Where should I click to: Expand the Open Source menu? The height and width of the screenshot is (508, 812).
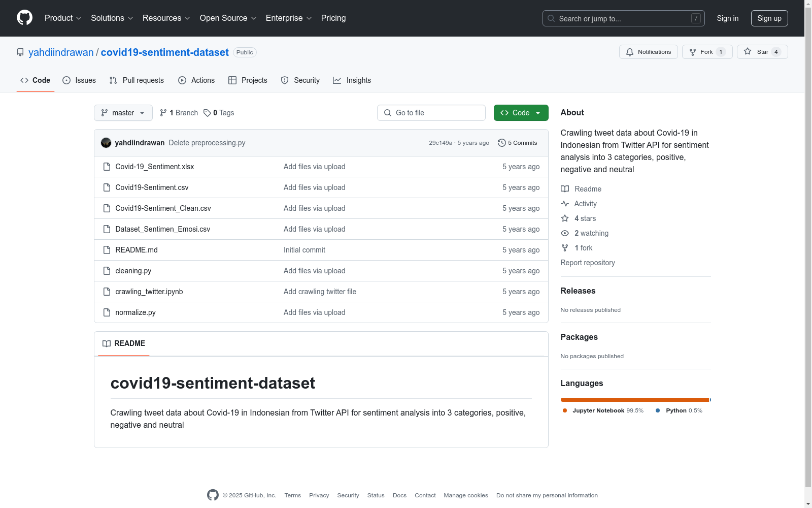[x=228, y=18]
